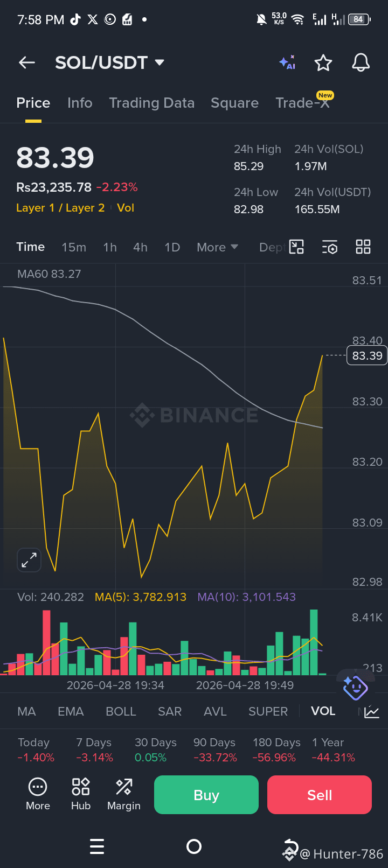Switch to the Trading Data tab

tap(151, 103)
